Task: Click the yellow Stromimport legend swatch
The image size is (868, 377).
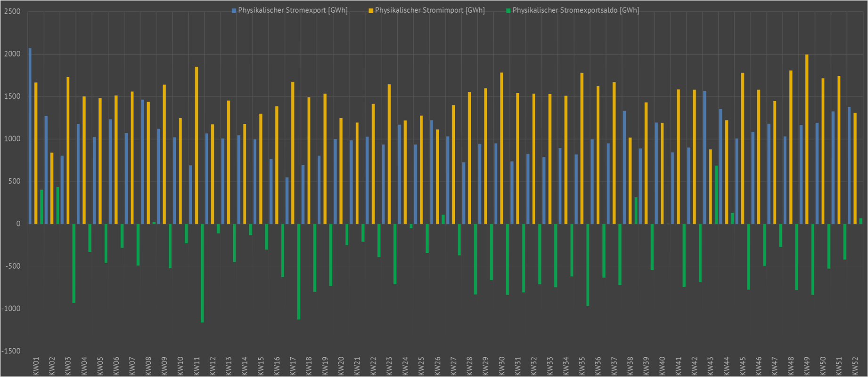Action: (371, 10)
